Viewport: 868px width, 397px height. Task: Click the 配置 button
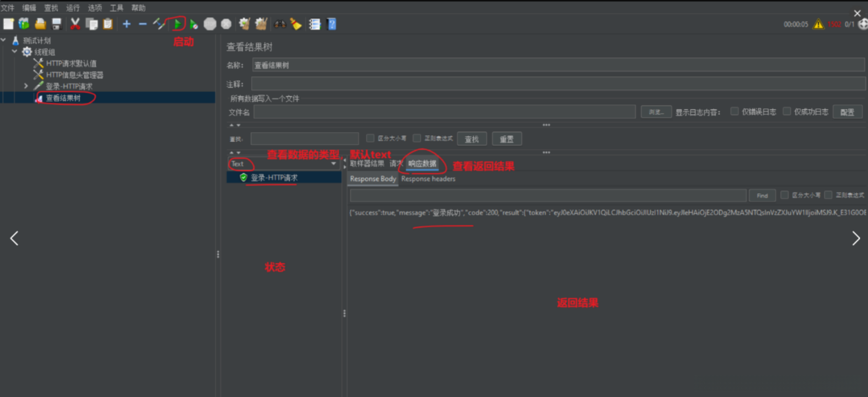pos(848,112)
